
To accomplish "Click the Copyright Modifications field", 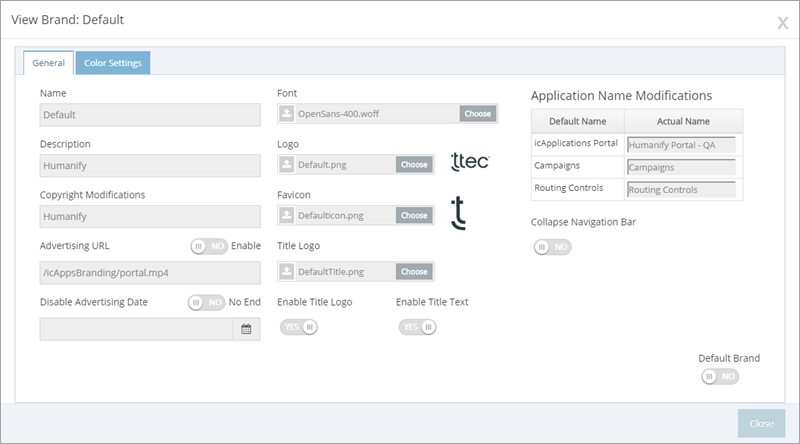I will pos(150,216).
